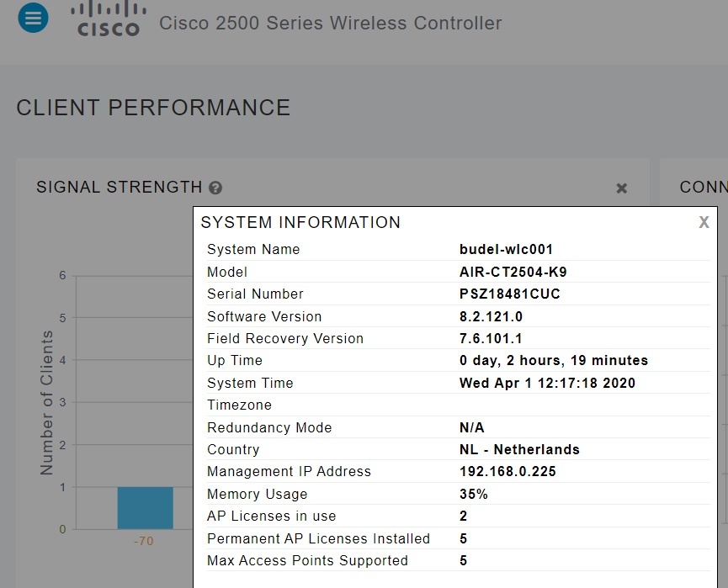Click the Memory Usage 35% value

[474, 494]
